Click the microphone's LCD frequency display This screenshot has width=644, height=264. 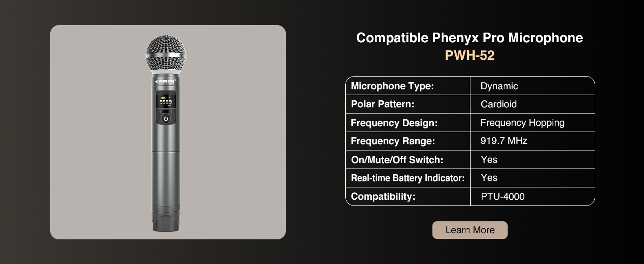166,102
